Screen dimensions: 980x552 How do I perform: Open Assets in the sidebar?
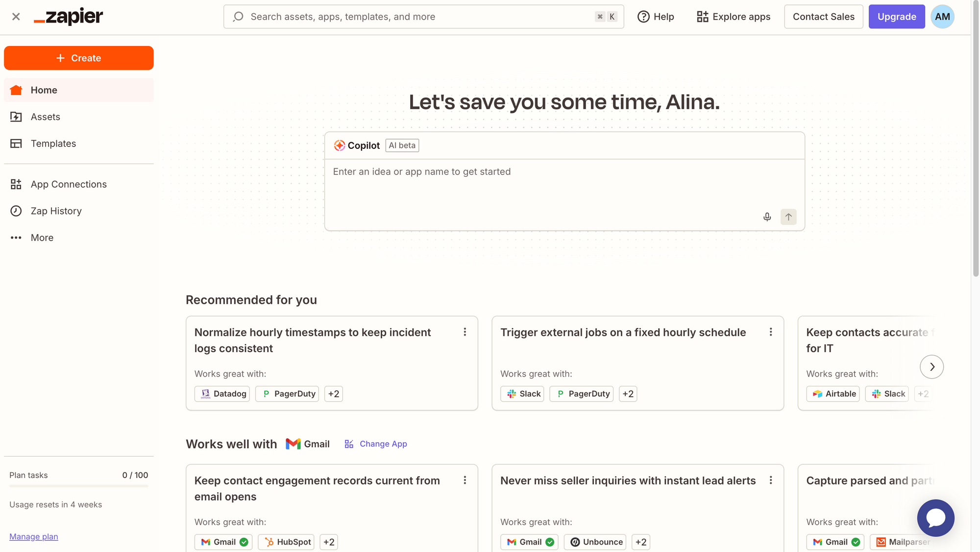point(78,117)
